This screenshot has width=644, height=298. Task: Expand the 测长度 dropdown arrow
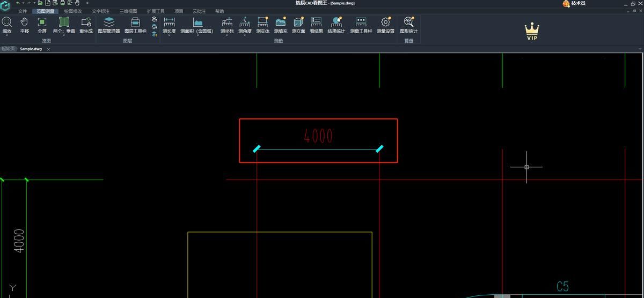[169, 35]
